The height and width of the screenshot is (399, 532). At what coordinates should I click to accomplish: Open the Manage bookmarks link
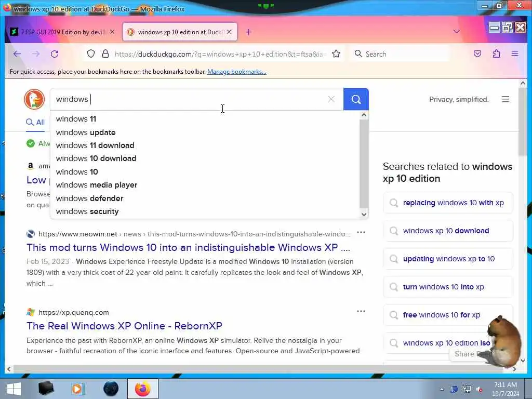tap(236, 72)
